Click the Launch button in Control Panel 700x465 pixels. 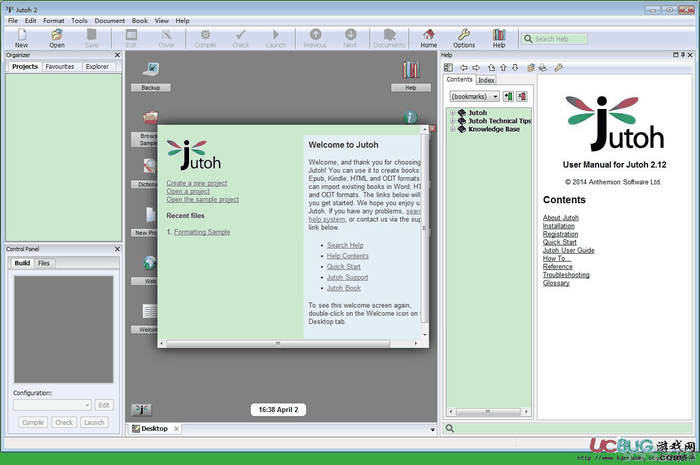94,422
